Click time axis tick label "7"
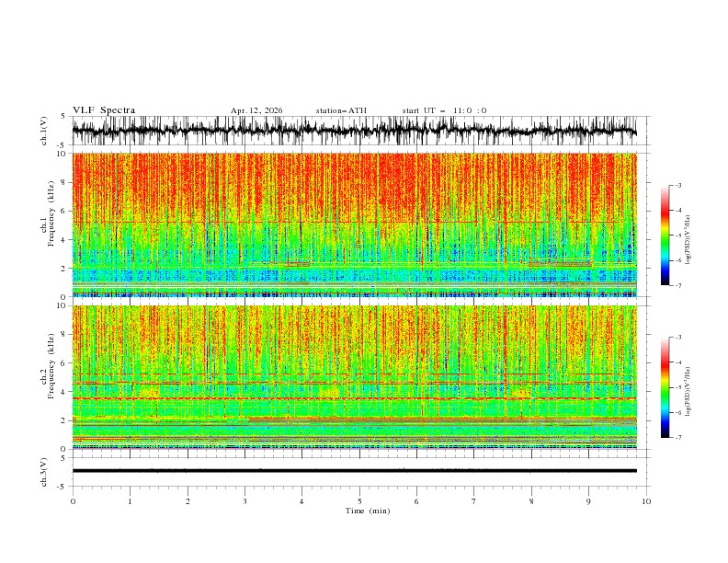728x563 pixels. pos(474,501)
